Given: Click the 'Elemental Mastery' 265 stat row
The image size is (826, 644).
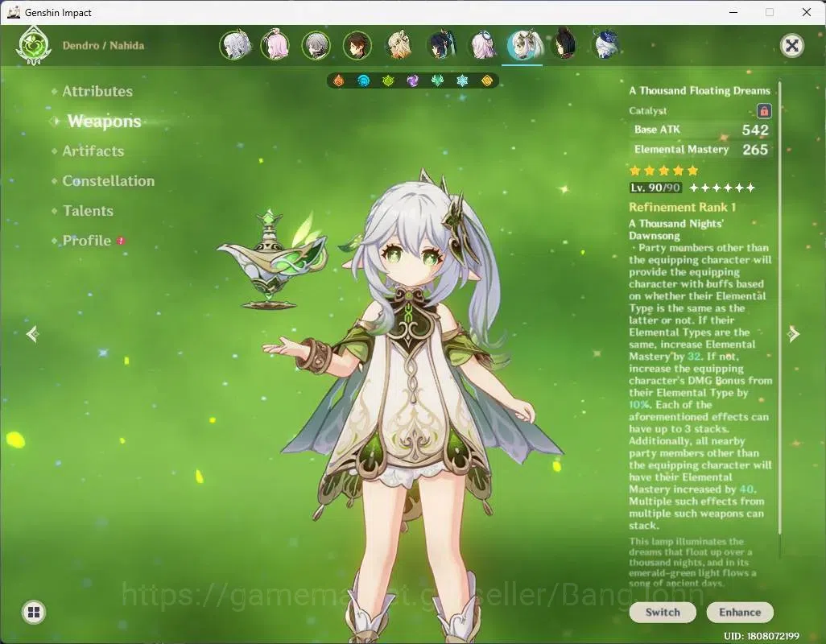Looking at the screenshot, I should coord(700,150).
